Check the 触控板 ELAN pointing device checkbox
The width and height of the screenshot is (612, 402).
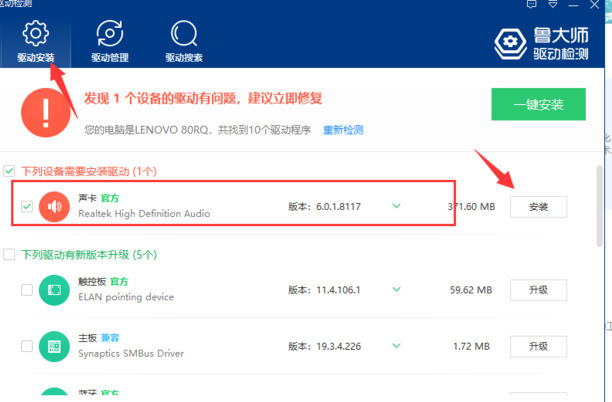pos(27,290)
